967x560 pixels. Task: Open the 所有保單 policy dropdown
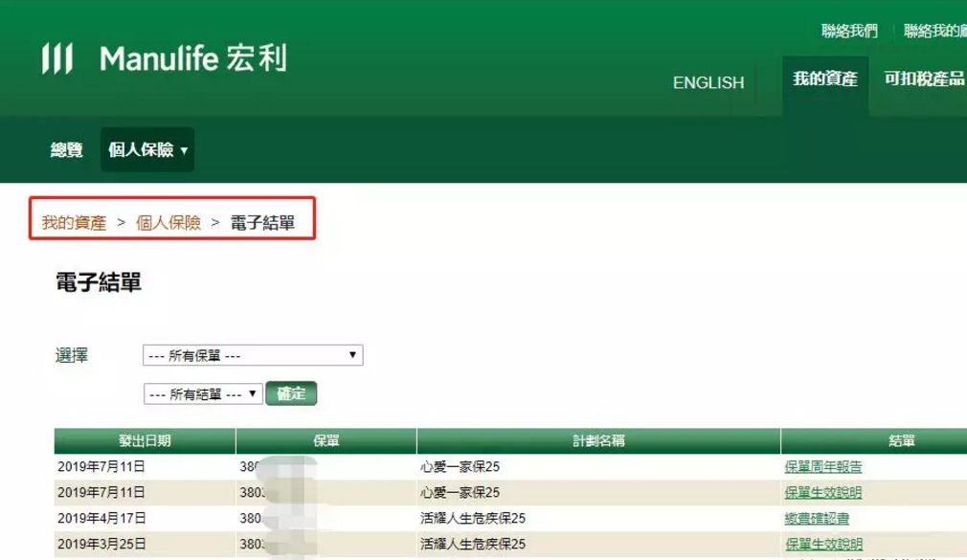coord(253,355)
